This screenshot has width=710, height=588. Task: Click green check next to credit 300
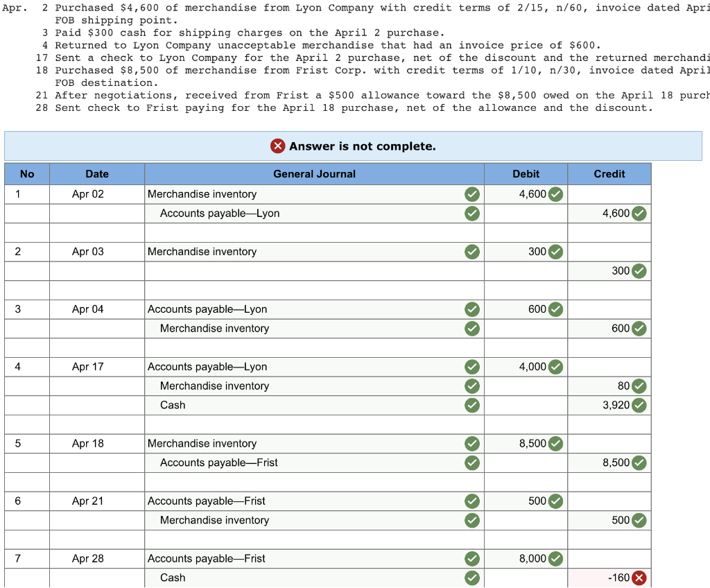639,271
